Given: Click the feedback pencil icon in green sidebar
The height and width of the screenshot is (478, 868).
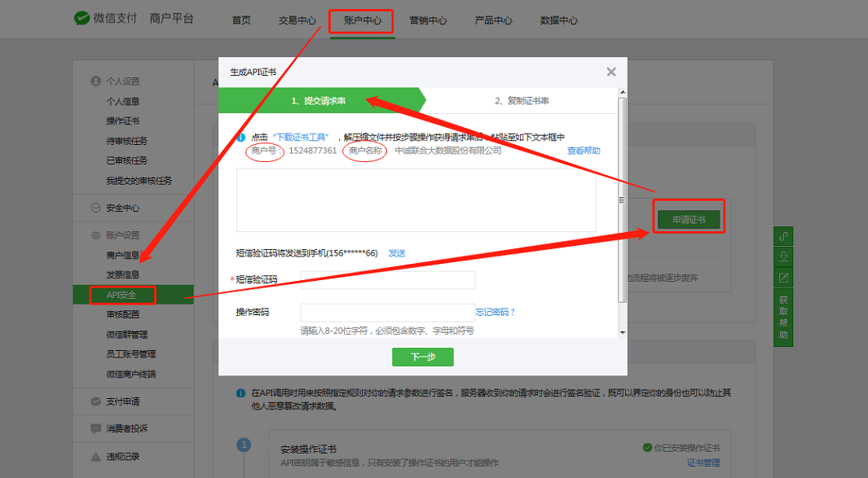Looking at the screenshot, I should pyautogui.click(x=782, y=278).
